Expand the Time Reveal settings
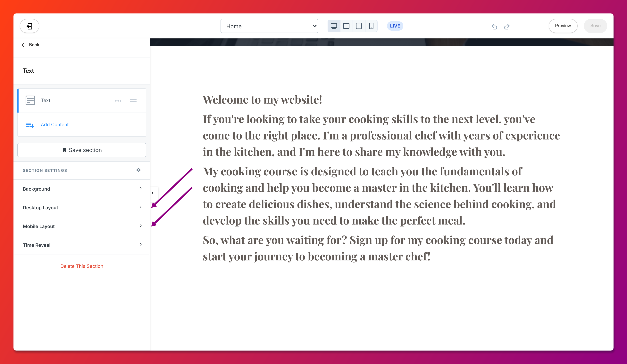The height and width of the screenshot is (364, 627). pos(82,245)
